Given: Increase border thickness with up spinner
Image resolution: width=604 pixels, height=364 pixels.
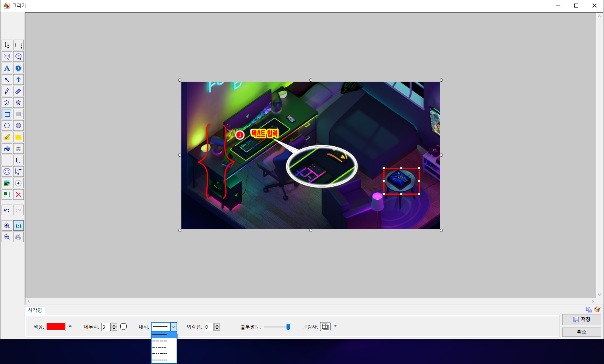Looking at the screenshot, I should (114, 325).
